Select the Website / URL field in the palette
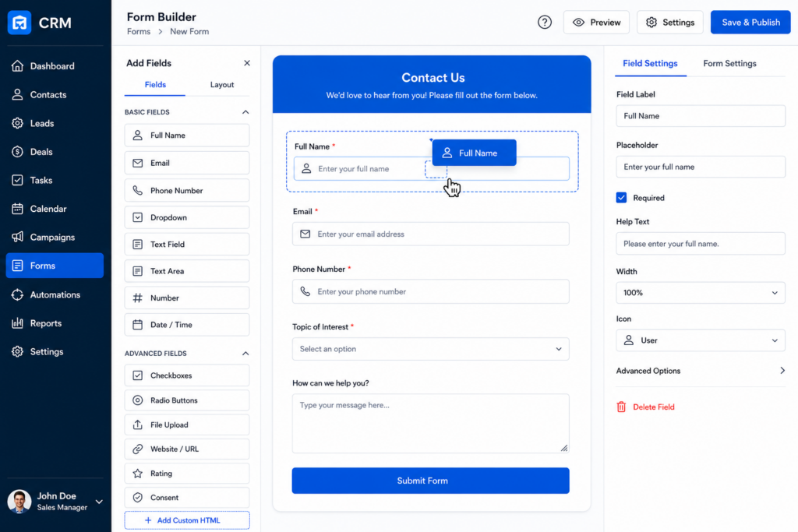 pos(187,449)
